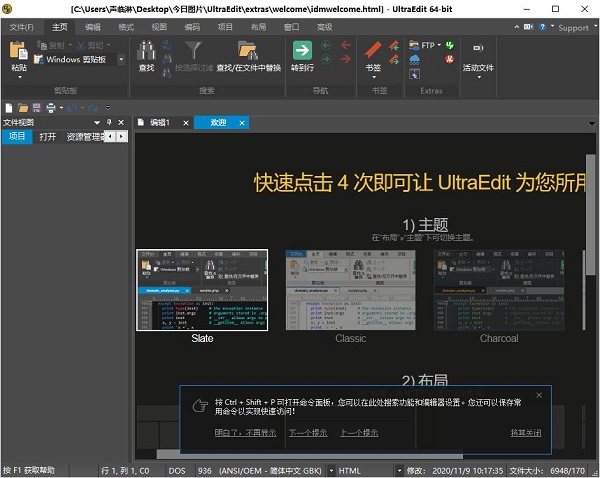Click the Print icon in quick toolbar

click(x=51, y=108)
